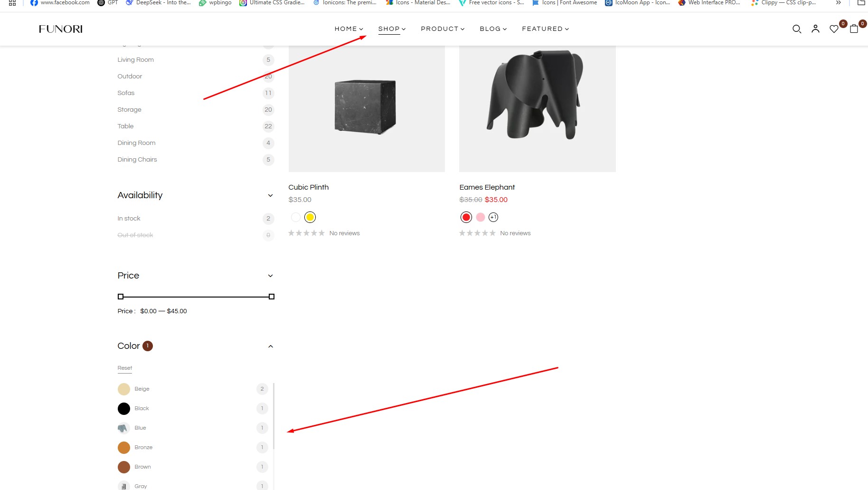Screen dimensions: 868x490
Task: Select yellow swatch on Cubic Plinth
Action: pyautogui.click(x=310, y=217)
